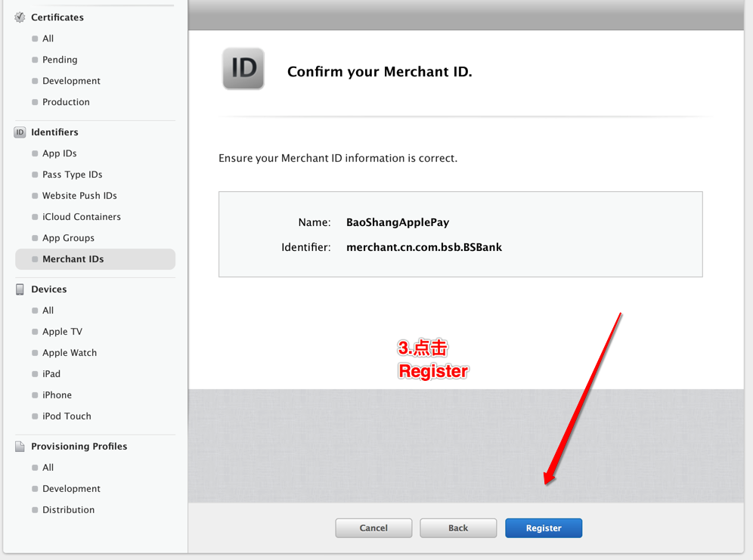This screenshot has height=560, width=753.
Task: Click the blue Register button
Action: (x=544, y=528)
